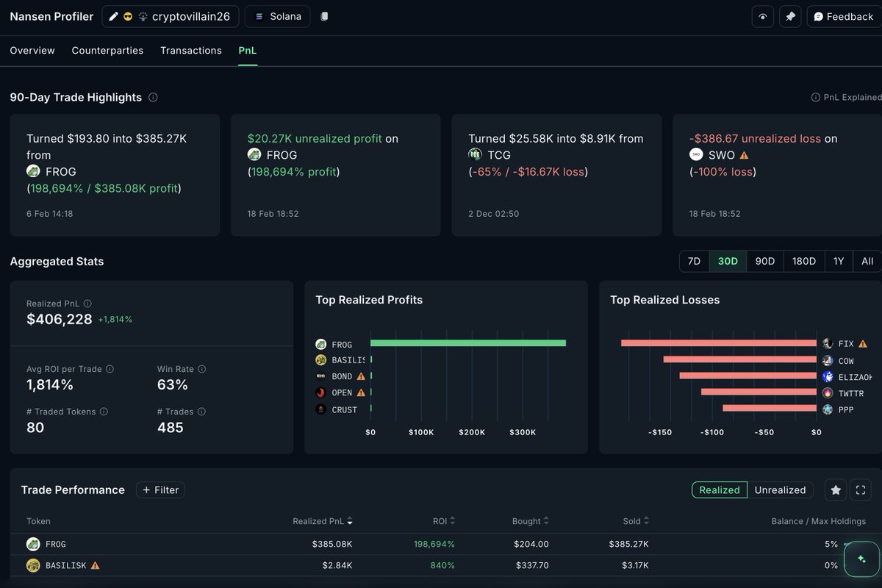The height and width of the screenshot is (588, 882).
Task: Open the Solana chain selector
Action: [x=277, y=16]
